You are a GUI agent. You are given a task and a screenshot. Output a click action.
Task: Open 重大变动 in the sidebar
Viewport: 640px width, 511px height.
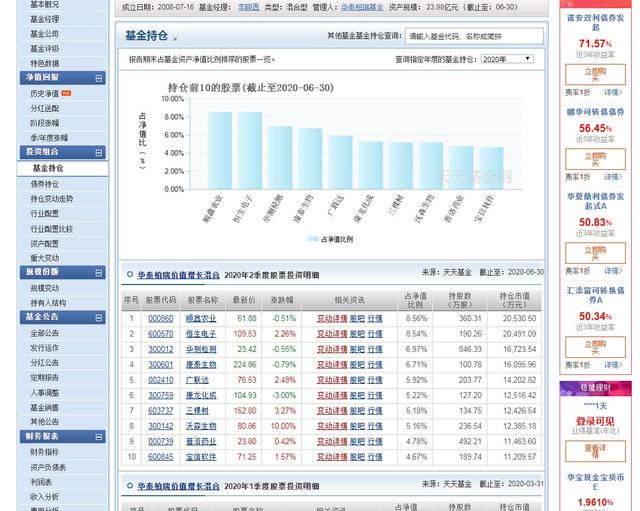pos(44,258)
